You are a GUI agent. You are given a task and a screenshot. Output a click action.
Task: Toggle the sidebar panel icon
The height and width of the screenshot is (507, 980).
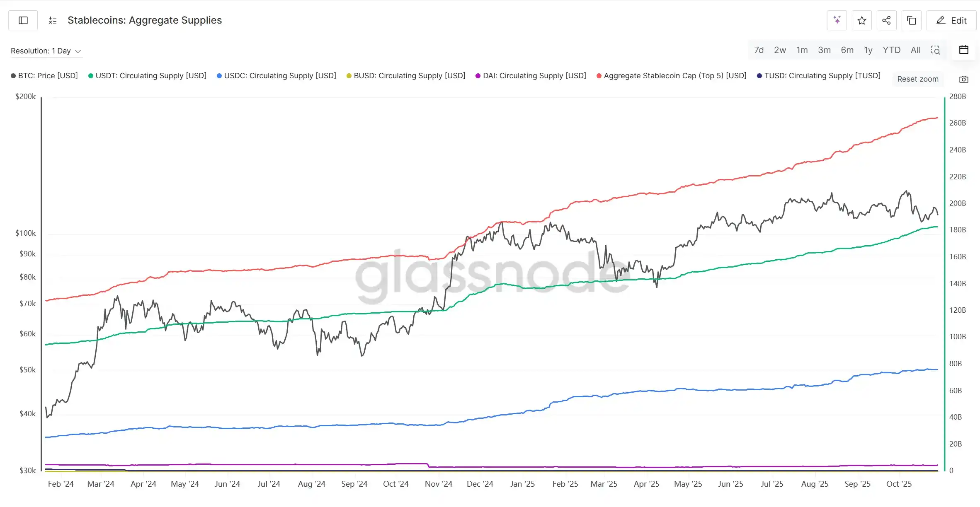(x=23, y=20)
